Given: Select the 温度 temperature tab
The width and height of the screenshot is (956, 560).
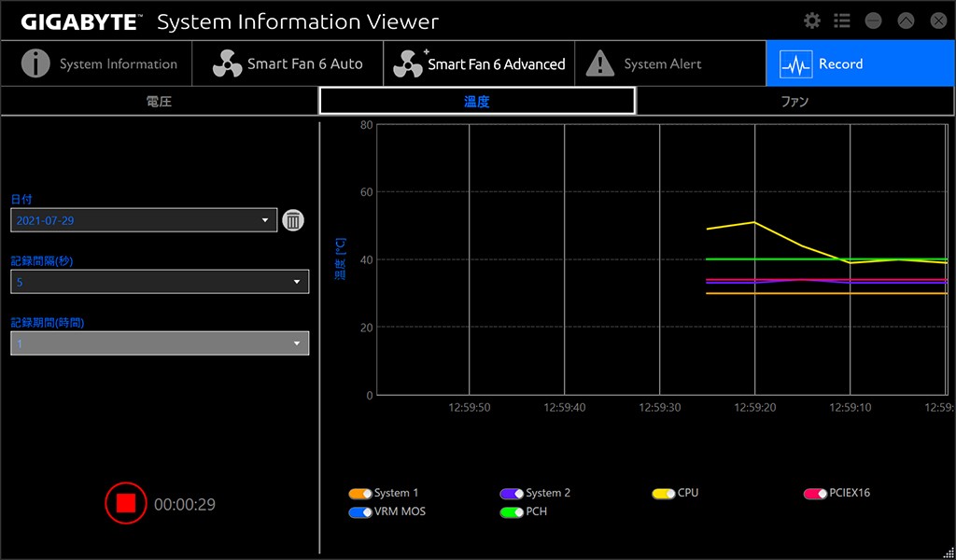Looking at the screenshot, I should [x=477, y=101].
